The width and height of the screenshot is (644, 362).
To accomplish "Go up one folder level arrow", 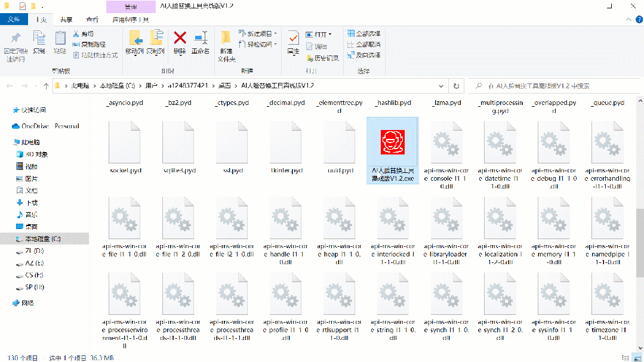I will [x=46, y=86].
